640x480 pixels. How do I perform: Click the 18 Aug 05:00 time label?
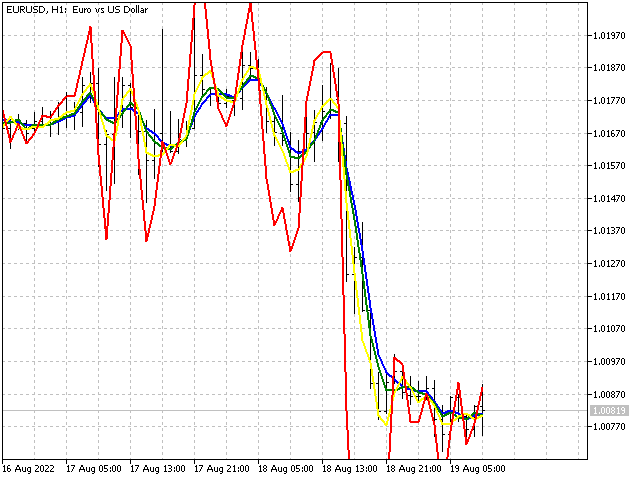pyautogui.click(x=286, y=469)
